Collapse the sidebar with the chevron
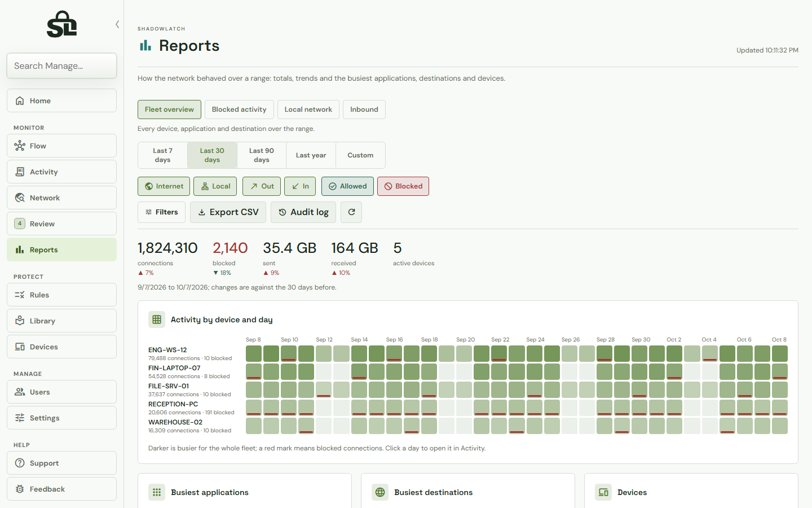Screen dimensions: 812x508 (117, 24)
